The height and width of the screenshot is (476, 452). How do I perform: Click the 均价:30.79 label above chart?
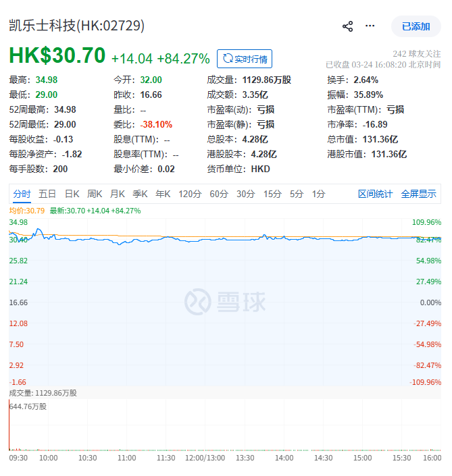[x=27, y=211]
